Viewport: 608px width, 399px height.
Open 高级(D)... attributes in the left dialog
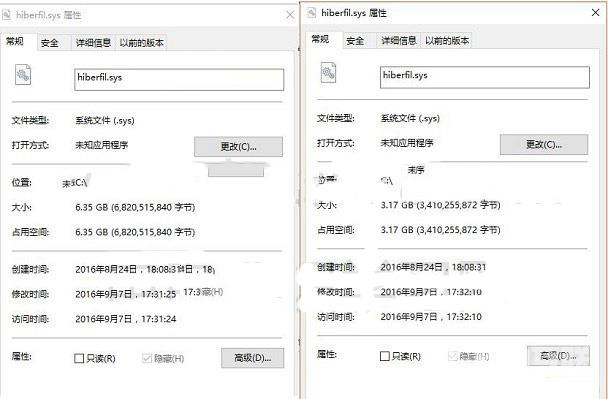tap(253, 358)
